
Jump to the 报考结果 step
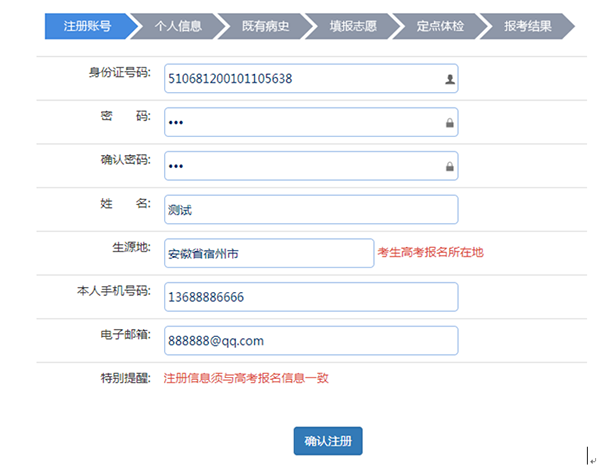527,26
